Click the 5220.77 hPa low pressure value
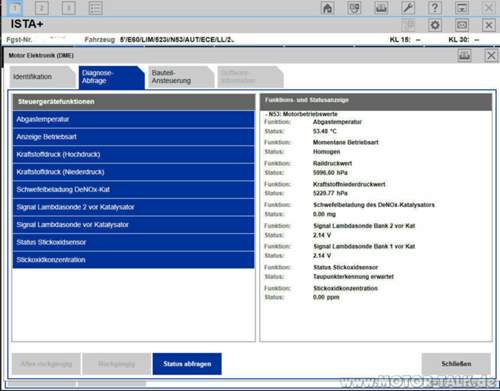This screenshot has height=391, width=500. tap(330, 193)
